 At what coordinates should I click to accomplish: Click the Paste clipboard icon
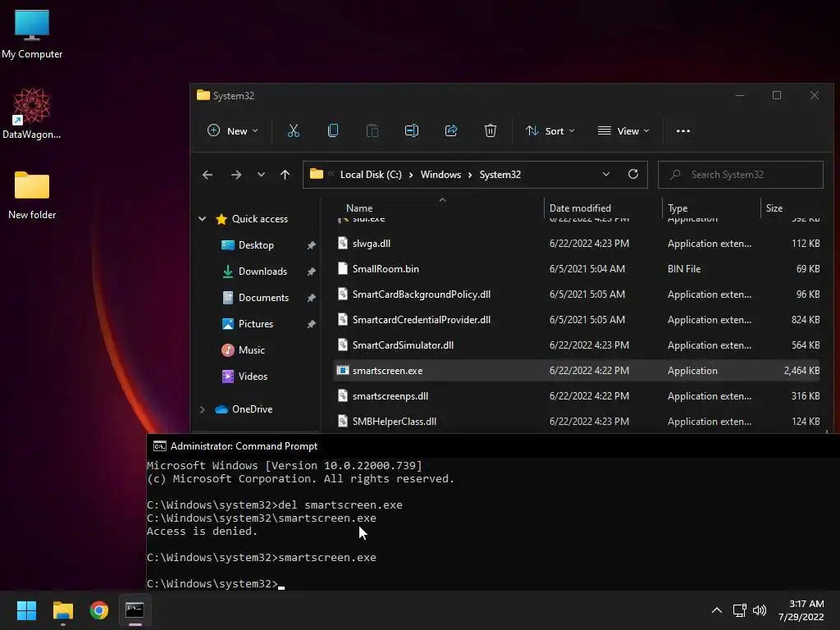[372, 130]
